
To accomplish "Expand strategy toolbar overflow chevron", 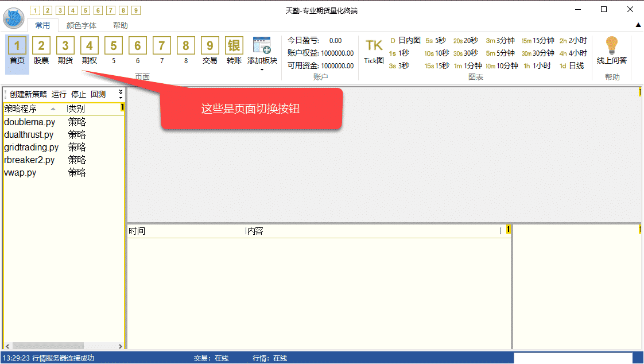I will pos(121,94).
